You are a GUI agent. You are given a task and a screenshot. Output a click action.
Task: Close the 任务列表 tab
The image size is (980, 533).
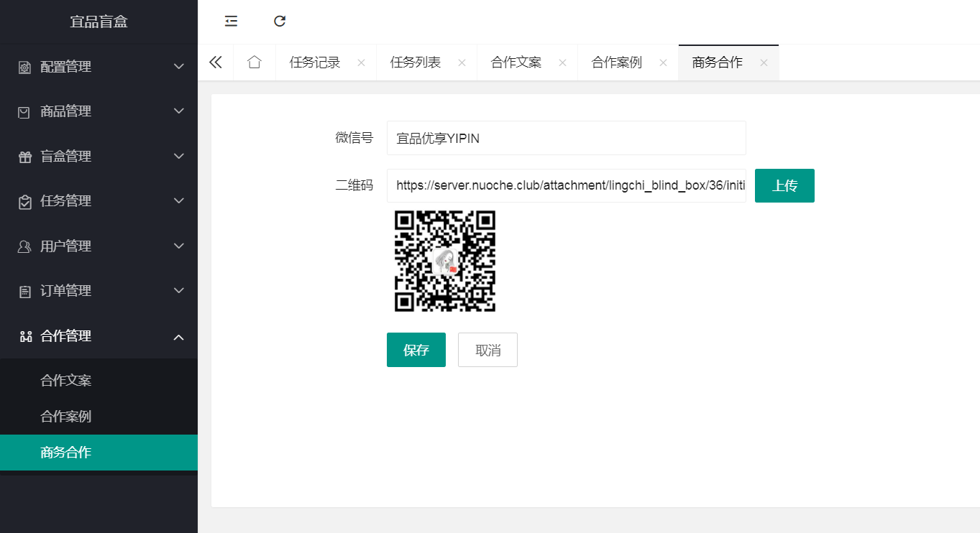pos(462,62)
